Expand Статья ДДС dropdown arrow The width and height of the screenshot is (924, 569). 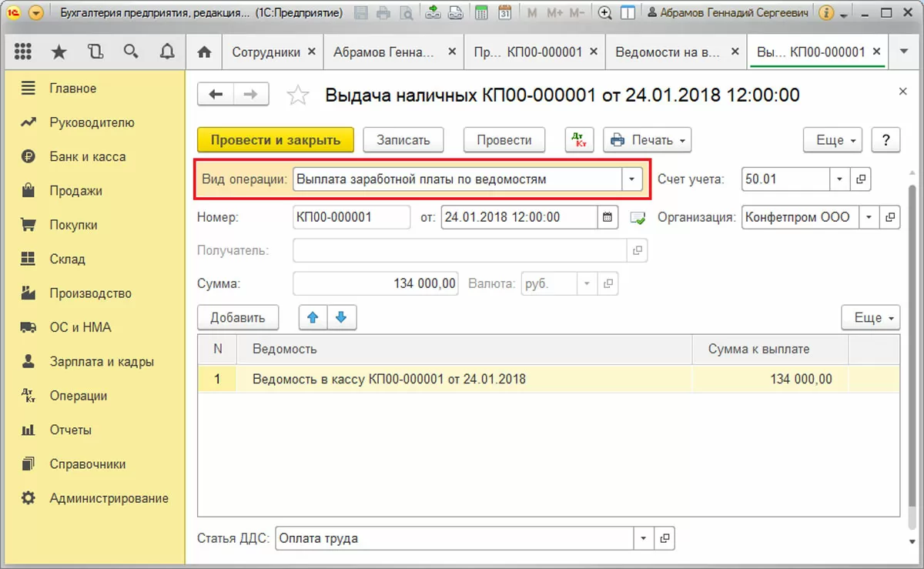click(644, 538)
